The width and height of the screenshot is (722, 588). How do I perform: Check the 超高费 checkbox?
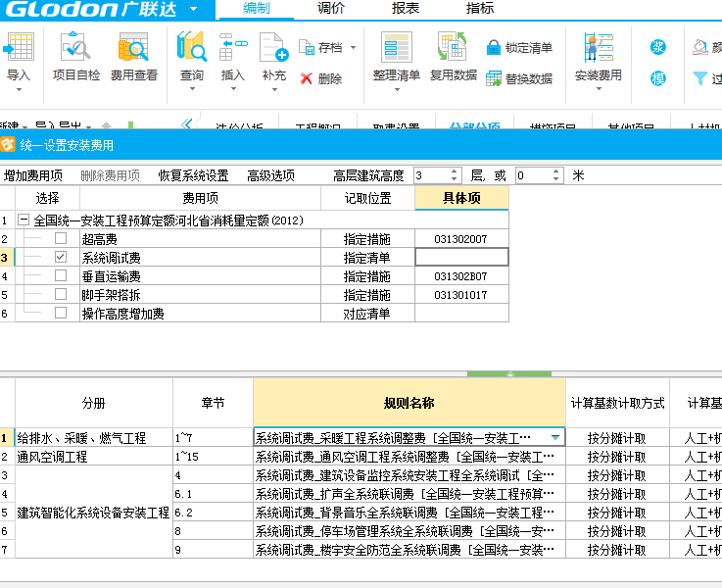tap(61, 238)
